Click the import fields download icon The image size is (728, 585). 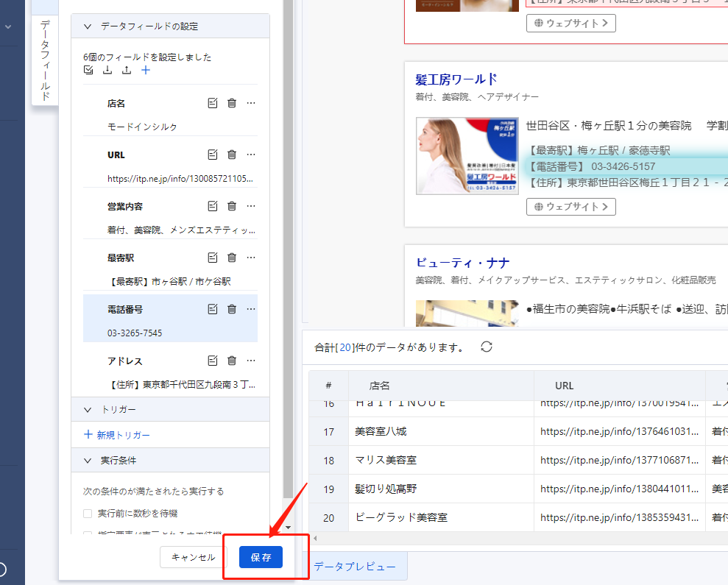(107, 70)
